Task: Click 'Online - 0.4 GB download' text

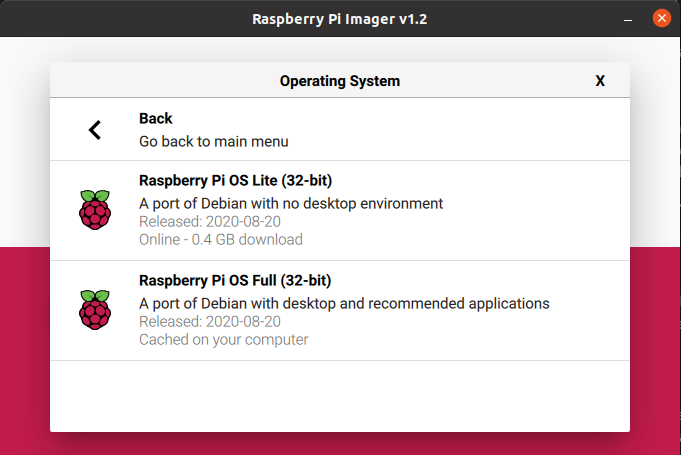Action: click(221, 240)
